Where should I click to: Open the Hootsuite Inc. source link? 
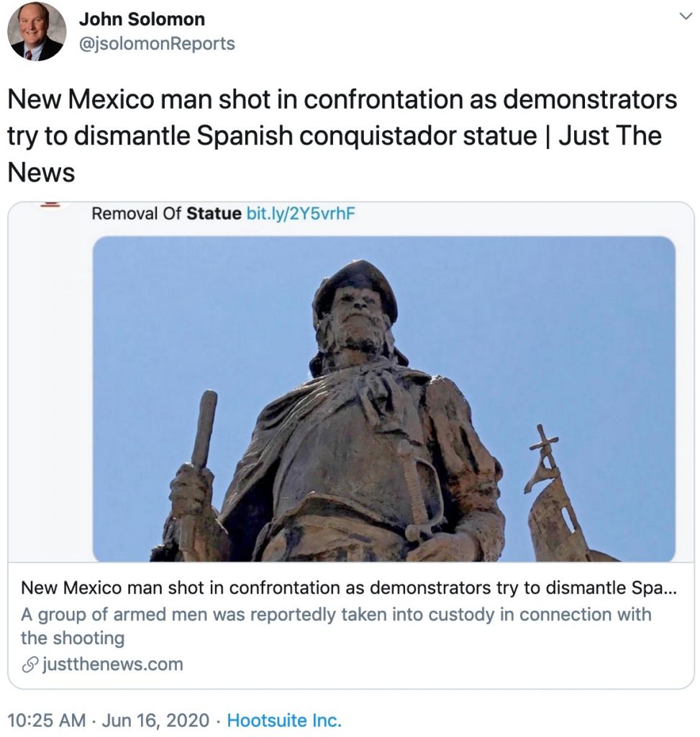pos(284,720)
